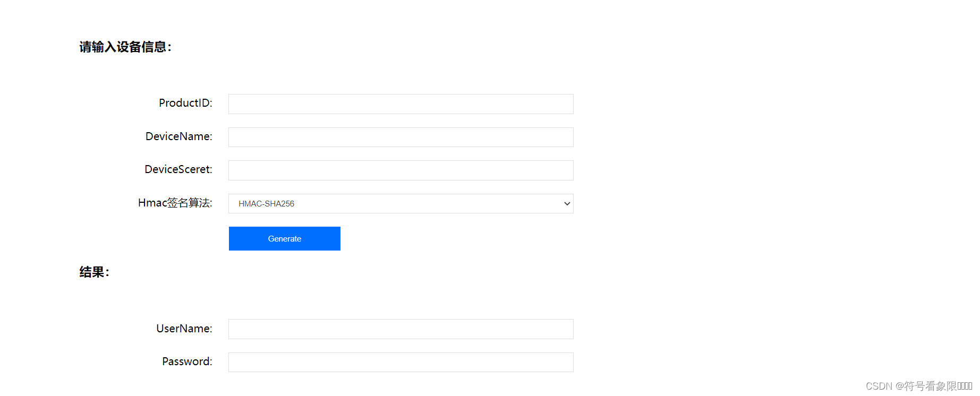Click the CSDN watermark text
980x396 pixels.
click(x=879, y=386)
